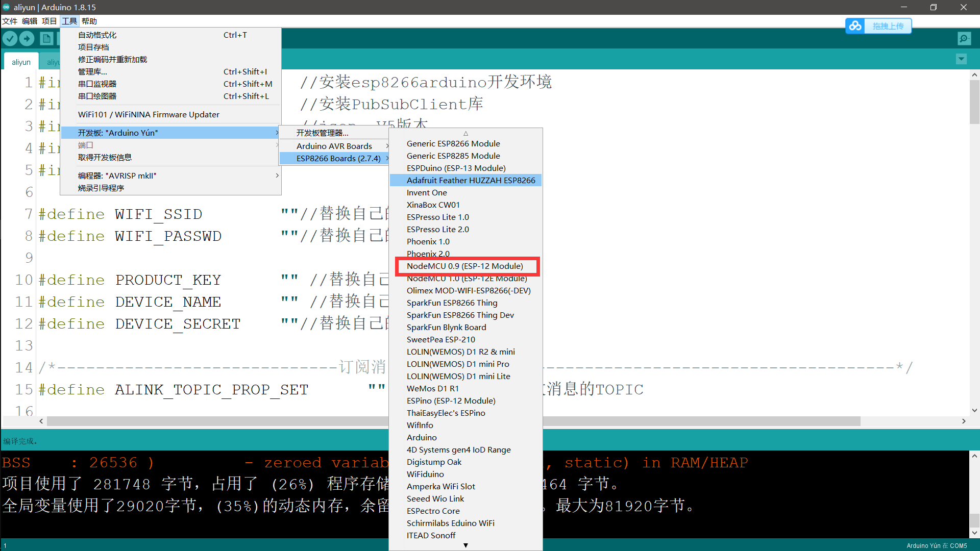
Task: Expand 开发板: "Arduino Yún" submenu
Action: 170,133
